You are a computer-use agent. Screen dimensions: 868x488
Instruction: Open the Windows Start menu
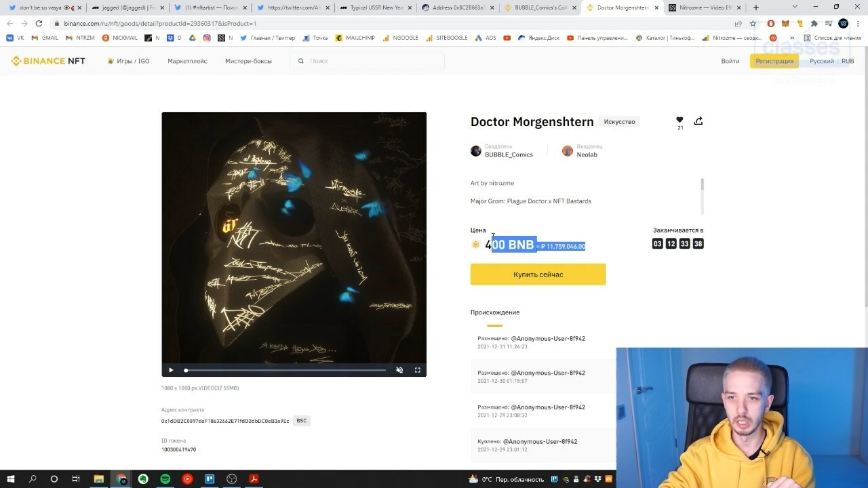11,479
